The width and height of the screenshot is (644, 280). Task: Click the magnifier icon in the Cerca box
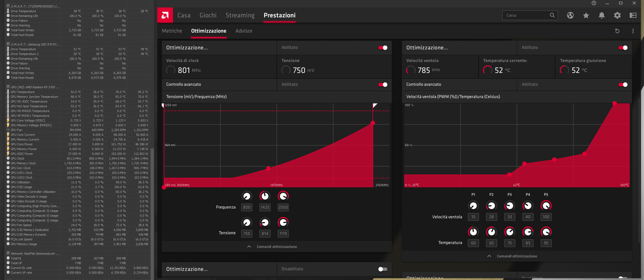point(553,16)
